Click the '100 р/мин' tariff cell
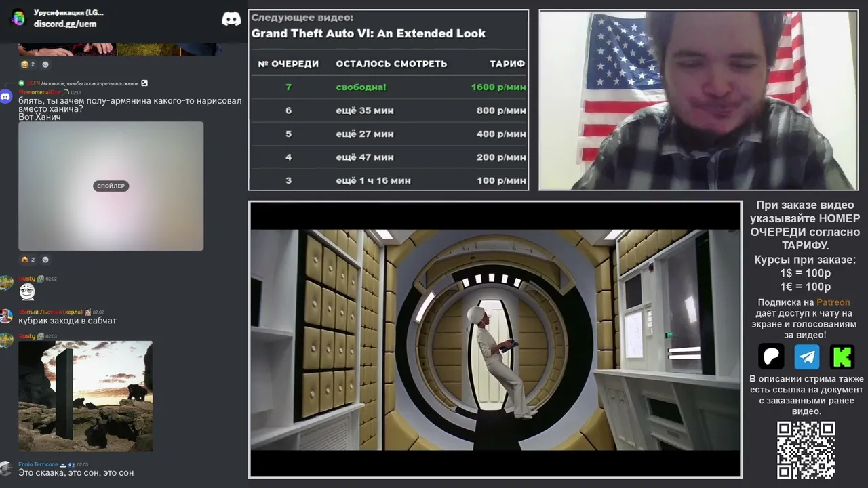The height and width of the screenshot is (488, 868). [x=501, y=180]
